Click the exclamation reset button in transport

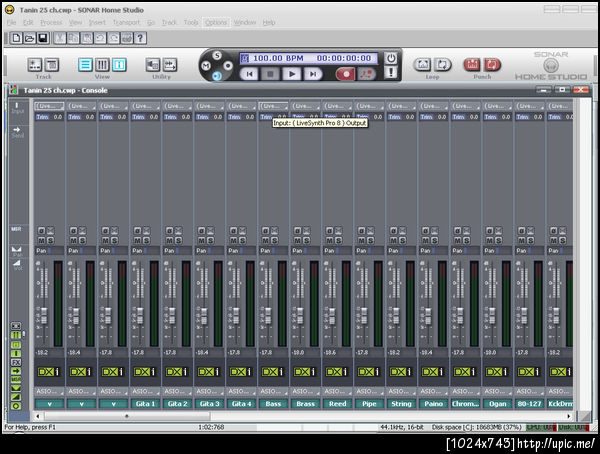391,72
